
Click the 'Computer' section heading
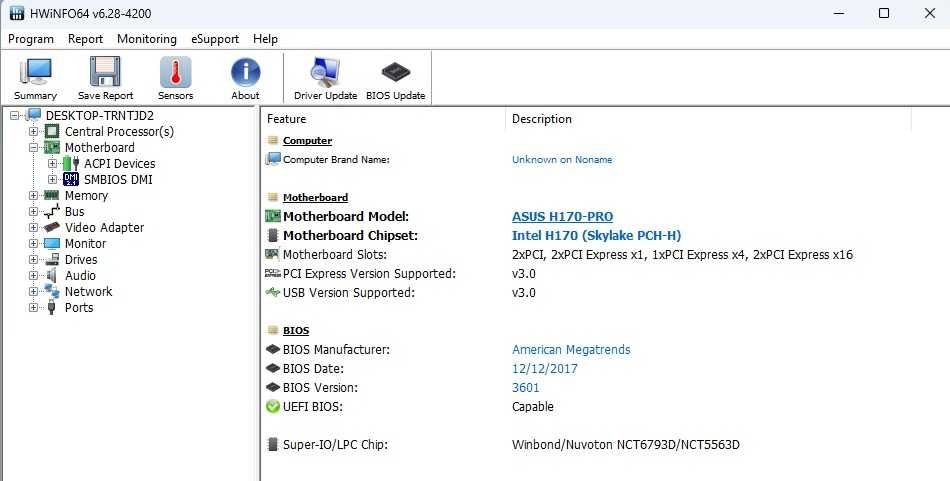click(307, 141)
